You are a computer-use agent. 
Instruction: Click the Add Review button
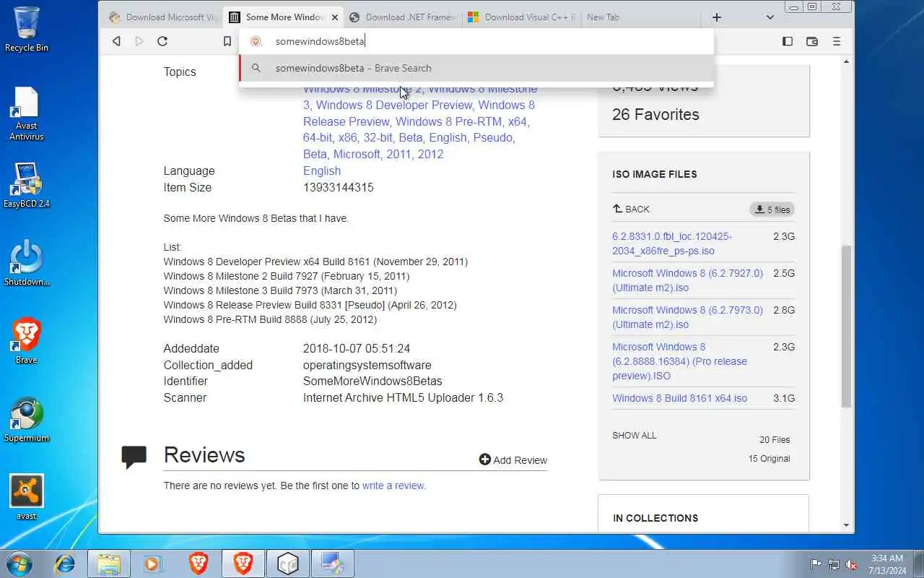click(513, 460)
